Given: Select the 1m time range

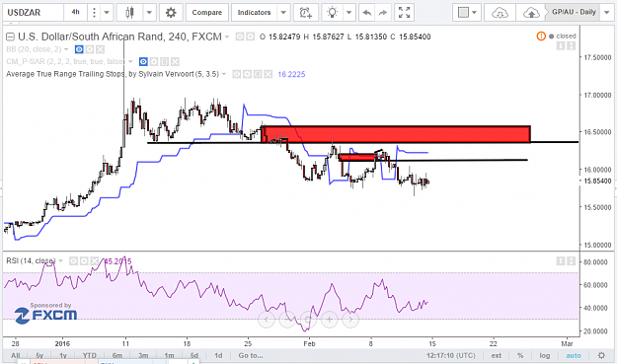Looking at the screenshot, I should [x=169, y=355].
